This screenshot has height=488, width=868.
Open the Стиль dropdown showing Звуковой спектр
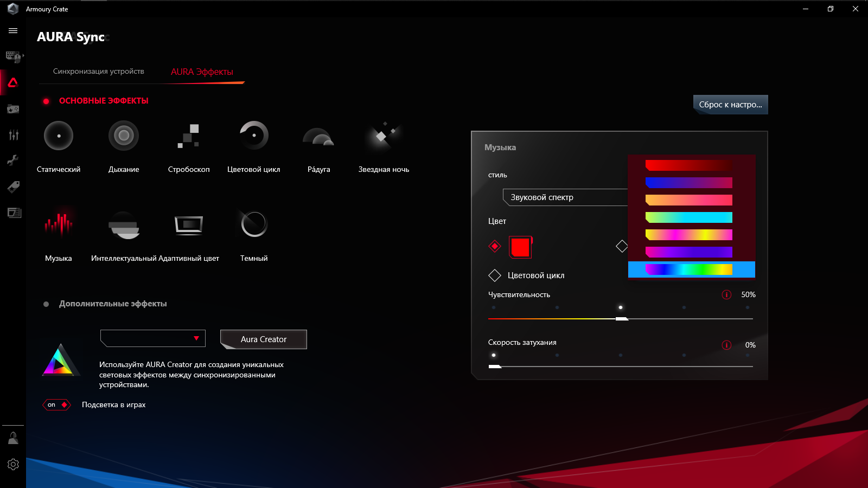click(x=565, y=197)
